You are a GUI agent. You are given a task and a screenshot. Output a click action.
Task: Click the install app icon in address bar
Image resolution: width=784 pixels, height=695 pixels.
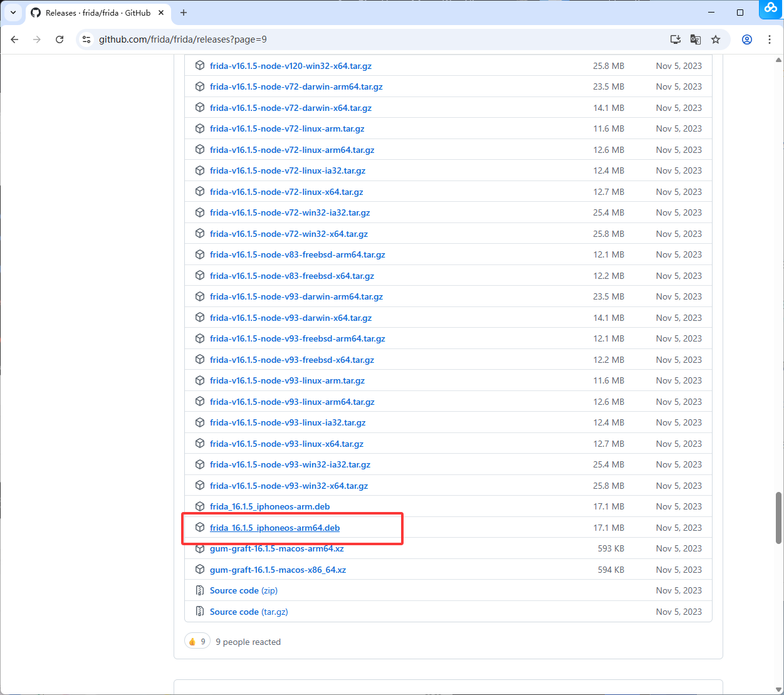(676, 39)
